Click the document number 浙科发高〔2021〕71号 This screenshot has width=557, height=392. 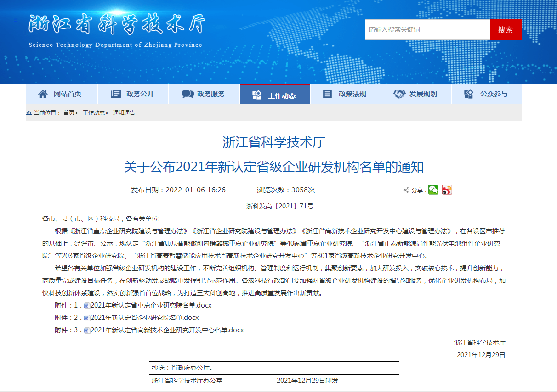(280, 207)
